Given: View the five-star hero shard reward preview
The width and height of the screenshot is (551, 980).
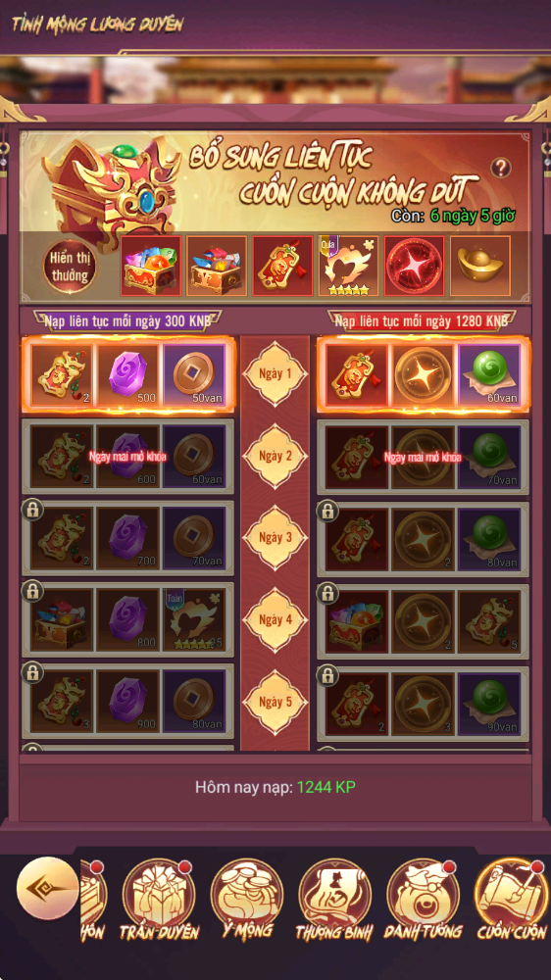Looking at the screenshot, I should [x=348, y=266].
